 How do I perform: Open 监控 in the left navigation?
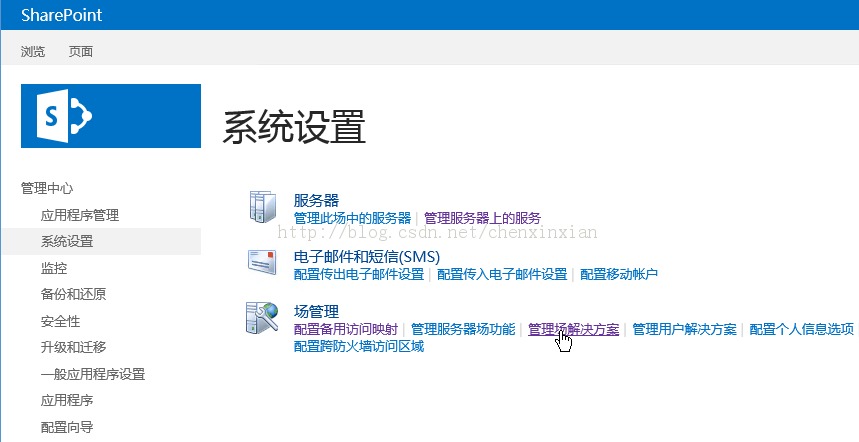(54, 268)
